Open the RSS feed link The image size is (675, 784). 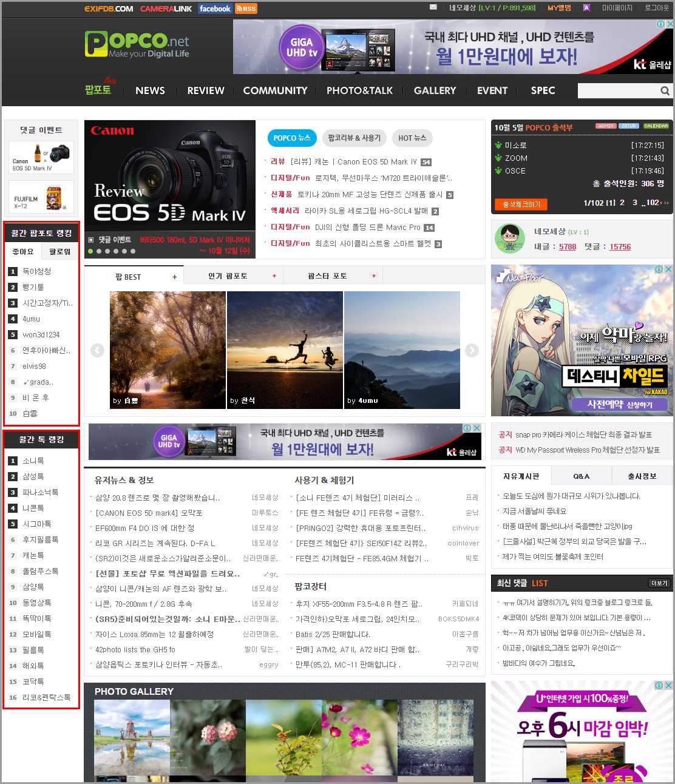point(246,8)
